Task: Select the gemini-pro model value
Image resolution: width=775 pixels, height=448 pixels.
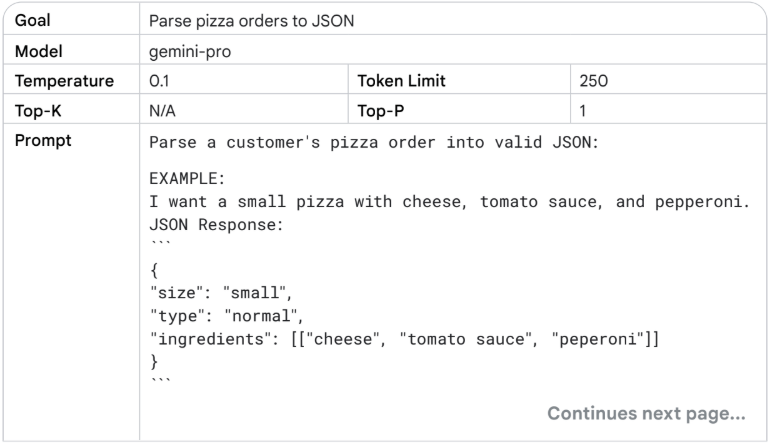Action: click(190, 51)
